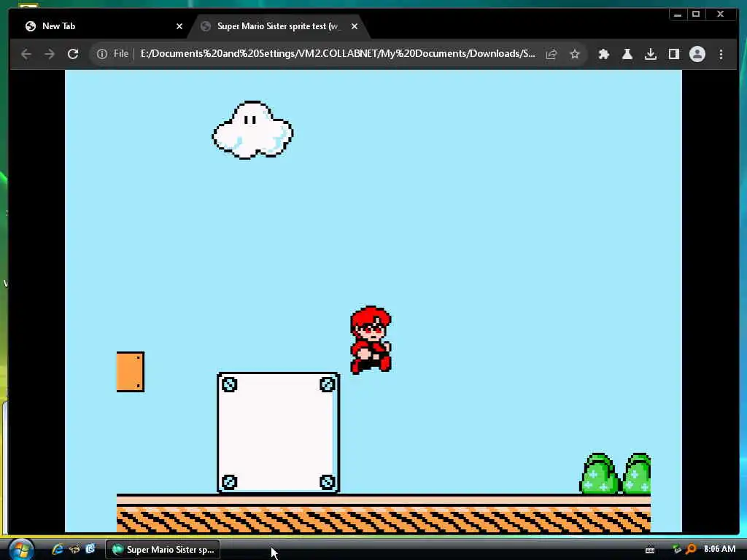Click the smiling cloud sprite
This screenshot has width=747, height=560.
pyautogui.click(x=252, y=130)
